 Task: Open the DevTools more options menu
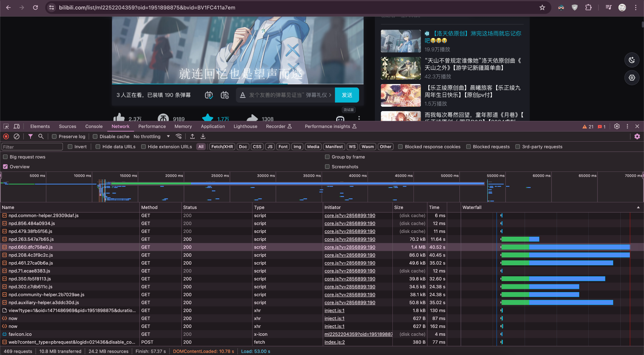pyautogui.click(x=627, y=126)
